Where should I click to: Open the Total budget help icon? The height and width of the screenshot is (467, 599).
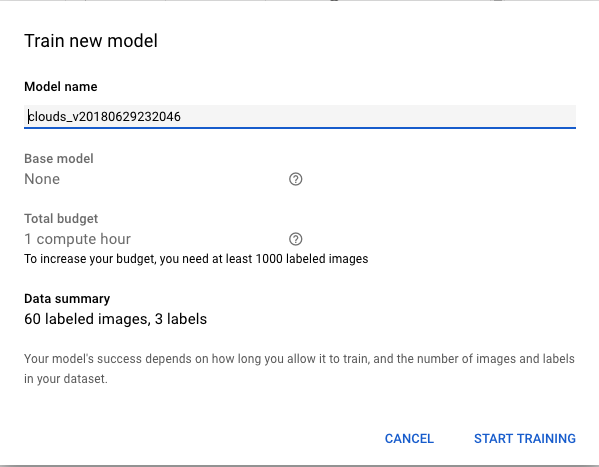295,239
